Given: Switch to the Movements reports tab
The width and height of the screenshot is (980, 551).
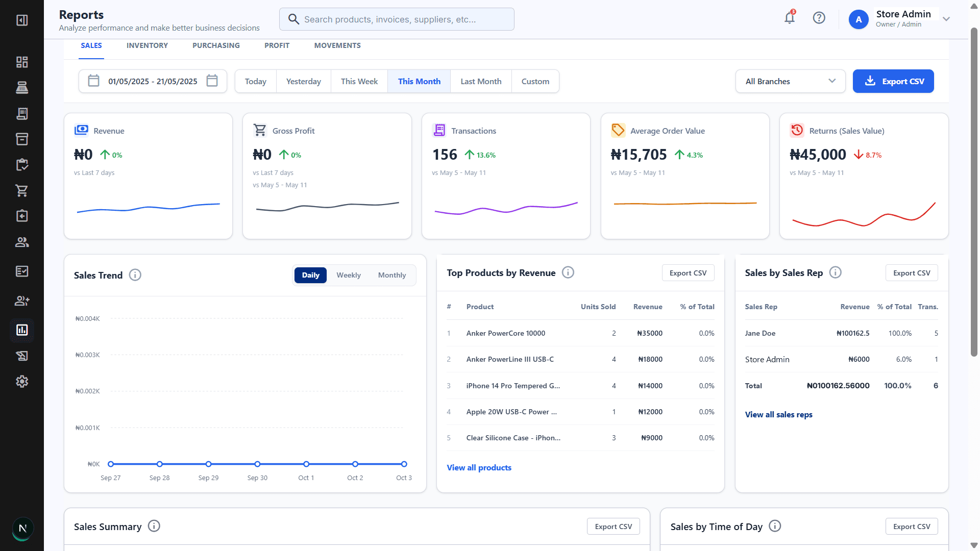Looking at the screenshot, I should point(337,45).
